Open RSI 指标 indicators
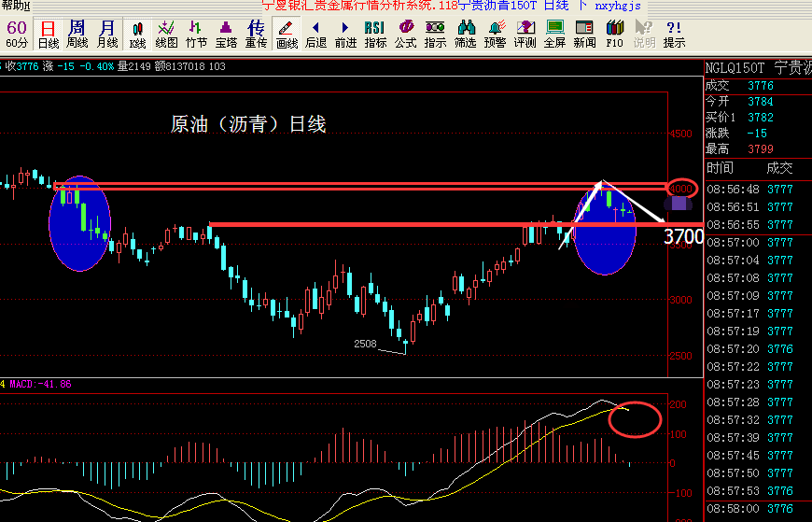812x522 pixels. [375, 35]
